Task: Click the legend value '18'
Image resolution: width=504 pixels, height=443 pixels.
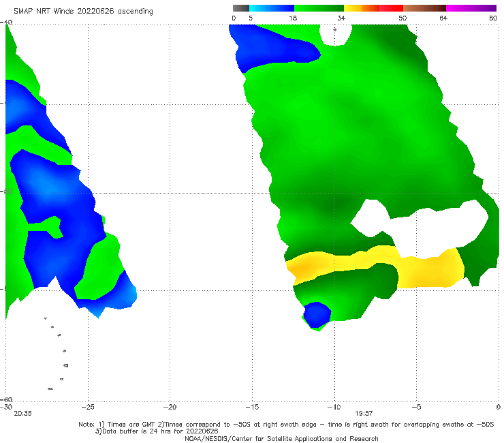Action: [x=293, y=18]
